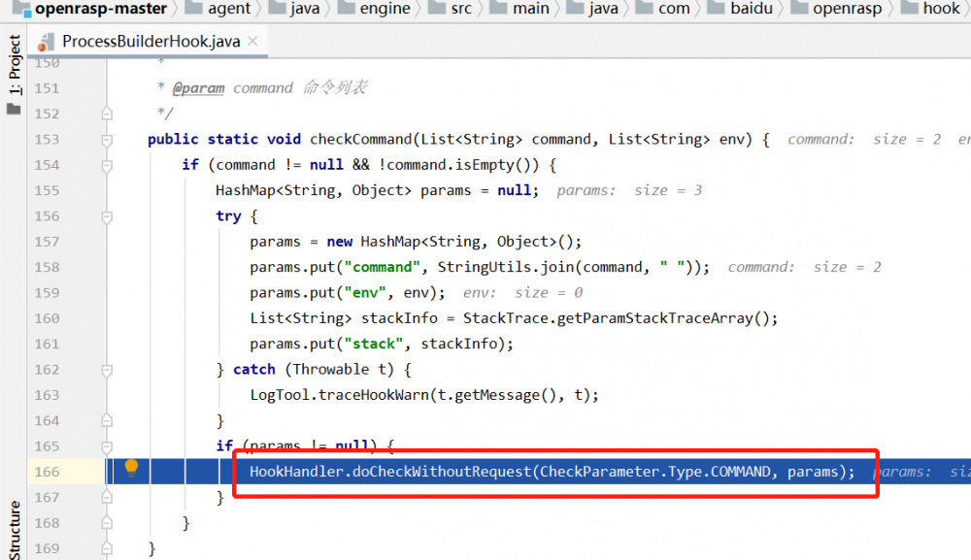Click the "env: size = 0" inline hint
The height and width of the screenshot is (560, 971).
(x=522, y=293)
